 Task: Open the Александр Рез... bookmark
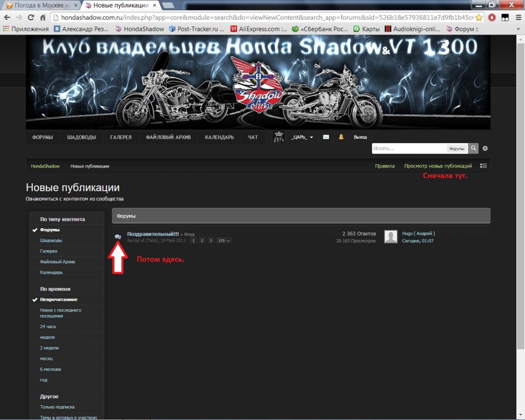82,29
